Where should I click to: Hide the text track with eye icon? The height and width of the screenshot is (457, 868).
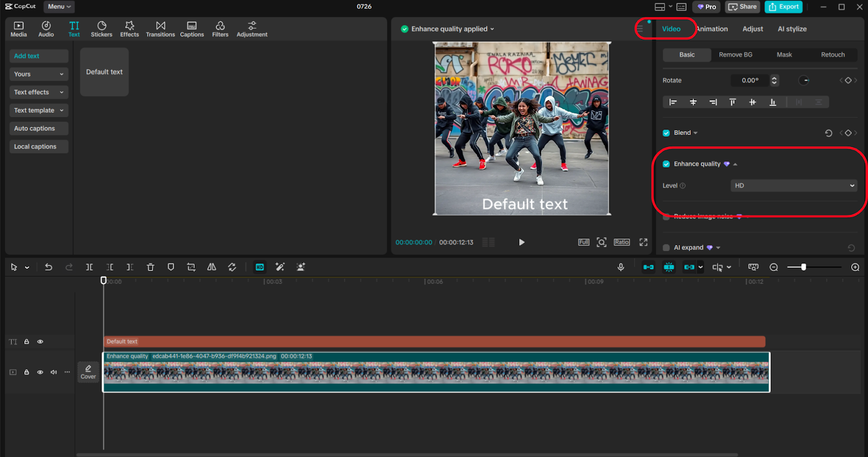pyautogui.click(x=40, y=342)
